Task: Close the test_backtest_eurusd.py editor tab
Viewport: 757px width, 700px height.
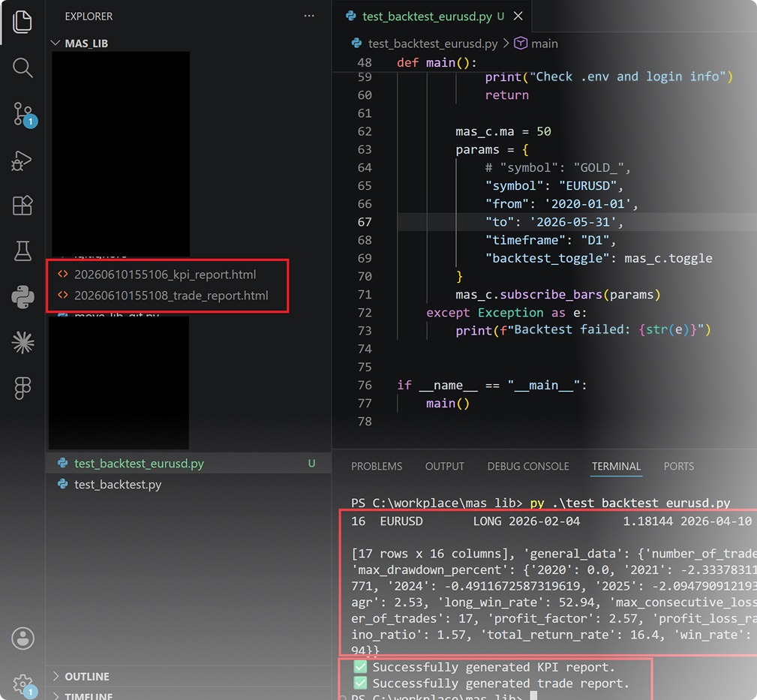Action: pyautogui.click(x=518, y=16)
